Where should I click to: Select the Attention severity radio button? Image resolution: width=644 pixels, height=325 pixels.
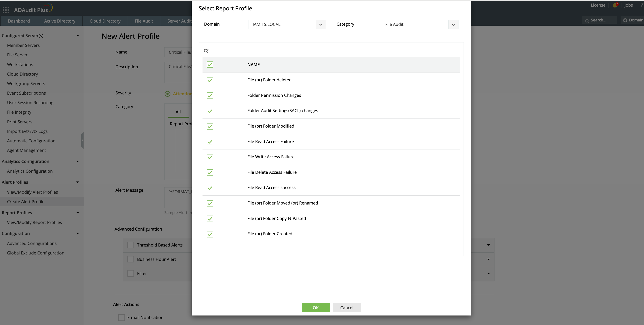click(167, 94)
